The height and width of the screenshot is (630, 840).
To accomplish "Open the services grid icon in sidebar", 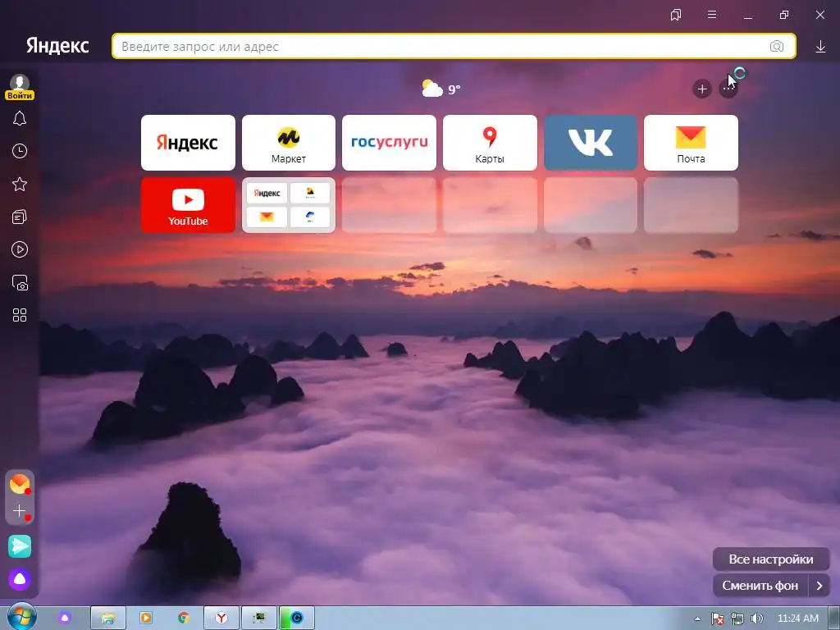I will (20, 315).
